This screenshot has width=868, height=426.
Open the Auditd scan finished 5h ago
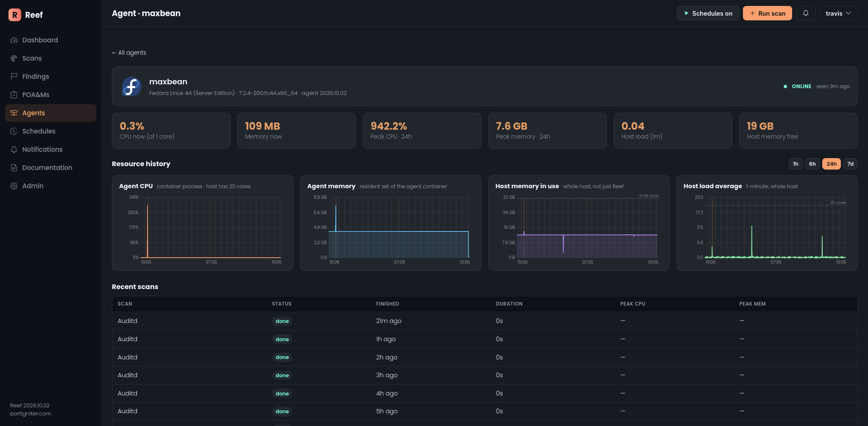[485, 411]
